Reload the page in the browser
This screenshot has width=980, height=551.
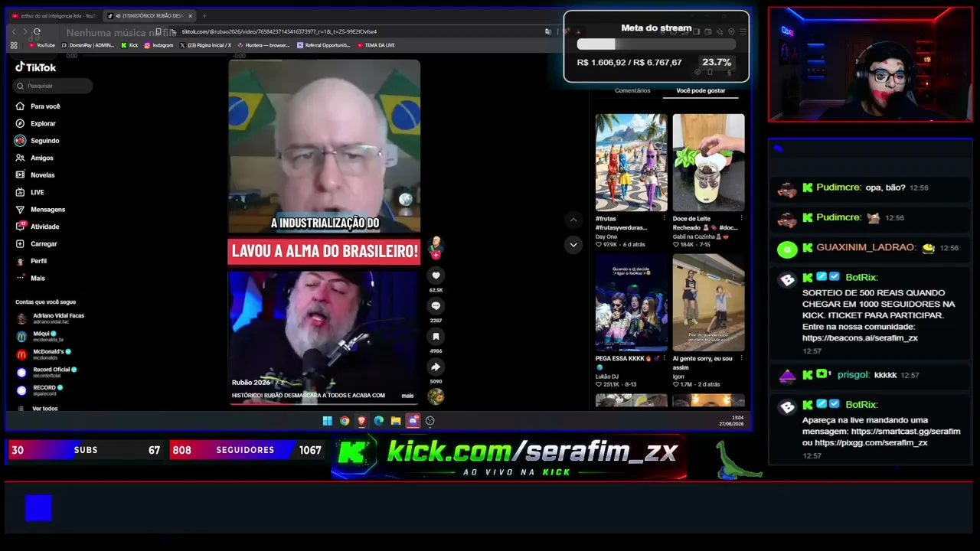point(37,31)
